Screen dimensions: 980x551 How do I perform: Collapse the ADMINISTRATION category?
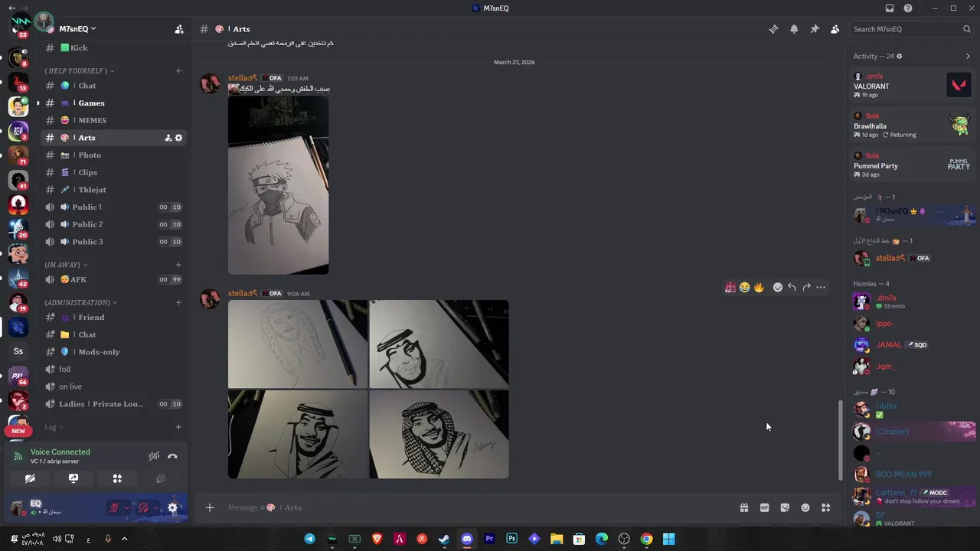(80, 302)
